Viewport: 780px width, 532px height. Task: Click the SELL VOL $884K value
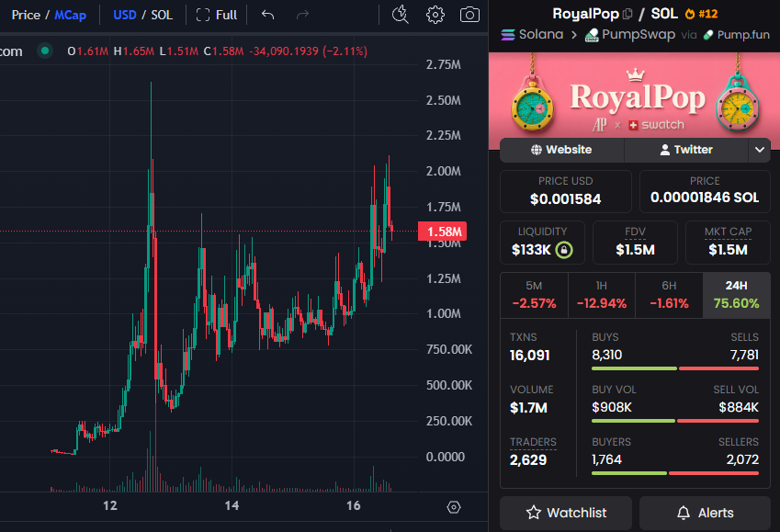[739, 408]
